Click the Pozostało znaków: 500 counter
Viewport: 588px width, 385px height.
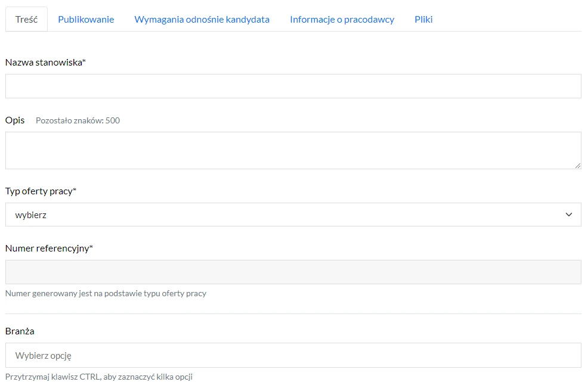point(78,120)
